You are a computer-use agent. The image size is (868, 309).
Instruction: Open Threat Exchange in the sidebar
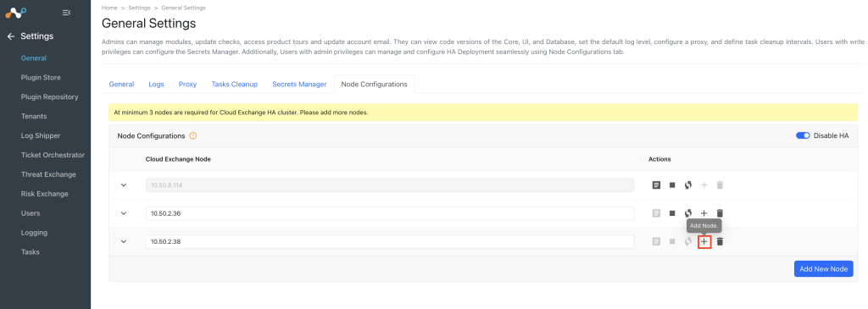[48, 174]
